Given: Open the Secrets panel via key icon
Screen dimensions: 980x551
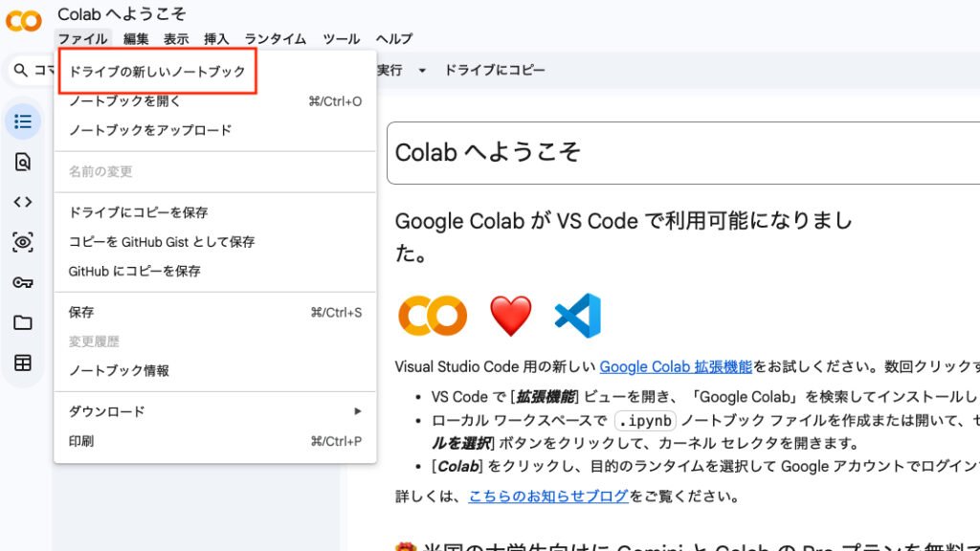Looking at the screenshot, I should (x=23, y=282).
